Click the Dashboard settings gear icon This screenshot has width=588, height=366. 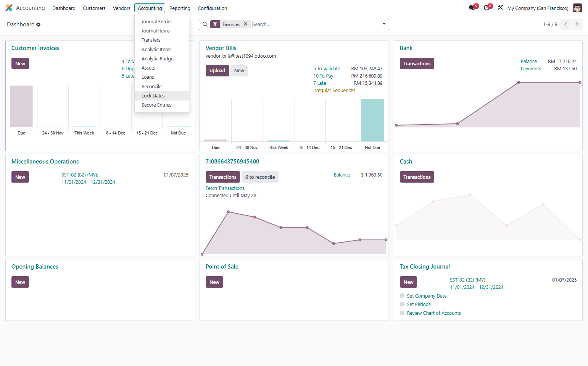38,25
